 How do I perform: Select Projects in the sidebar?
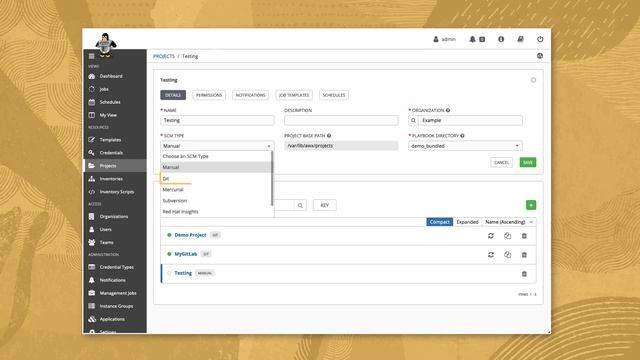pyautogui.click(x=115, y=166)
